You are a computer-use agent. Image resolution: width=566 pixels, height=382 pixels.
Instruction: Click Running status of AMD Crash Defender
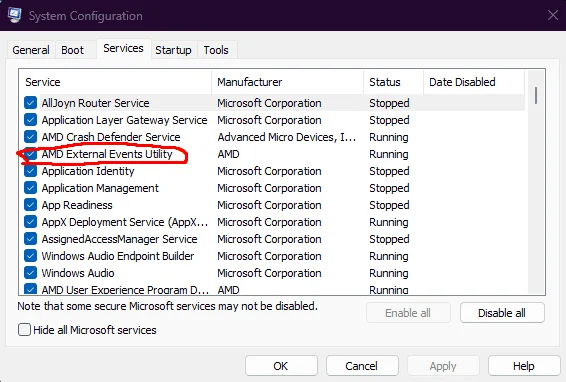[x=389, y=137]
